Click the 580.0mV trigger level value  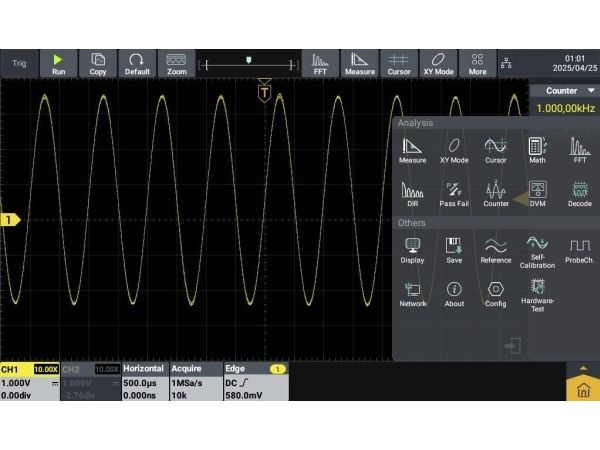coord(244,395)
